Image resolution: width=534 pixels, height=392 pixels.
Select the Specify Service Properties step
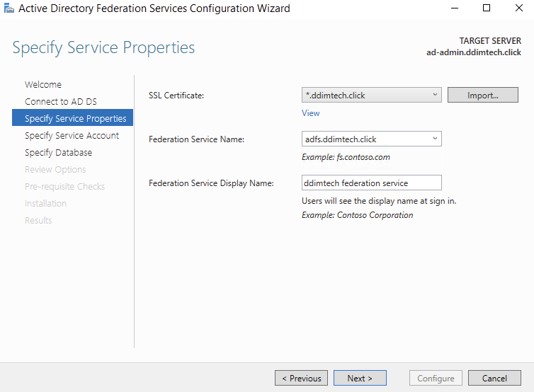point(72,117)
